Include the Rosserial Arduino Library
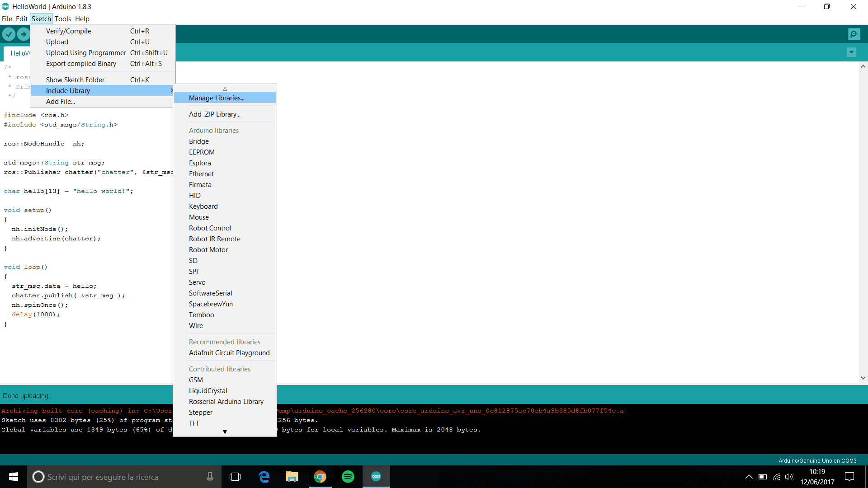Screen dimensions: 868x488 pos(226,402)
